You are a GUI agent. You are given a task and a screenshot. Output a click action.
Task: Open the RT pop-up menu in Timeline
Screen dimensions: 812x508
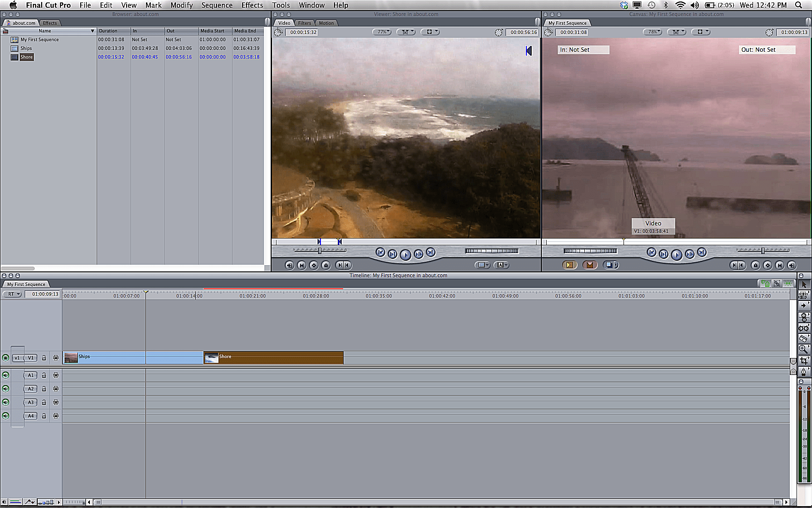[x=12, y=294]
